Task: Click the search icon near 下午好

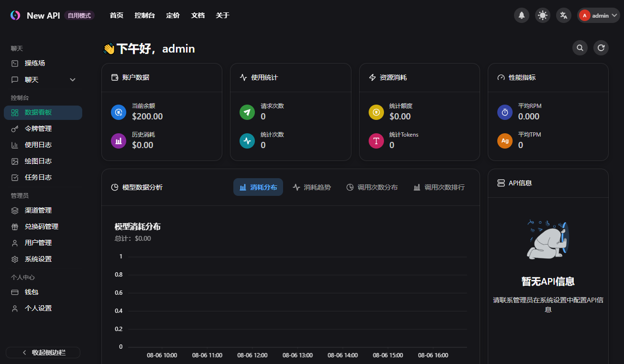Action: tap(580, 48)
